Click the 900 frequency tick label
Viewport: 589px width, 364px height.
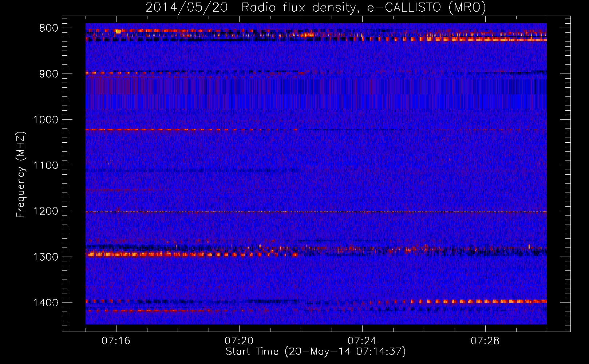pos(49,74)
